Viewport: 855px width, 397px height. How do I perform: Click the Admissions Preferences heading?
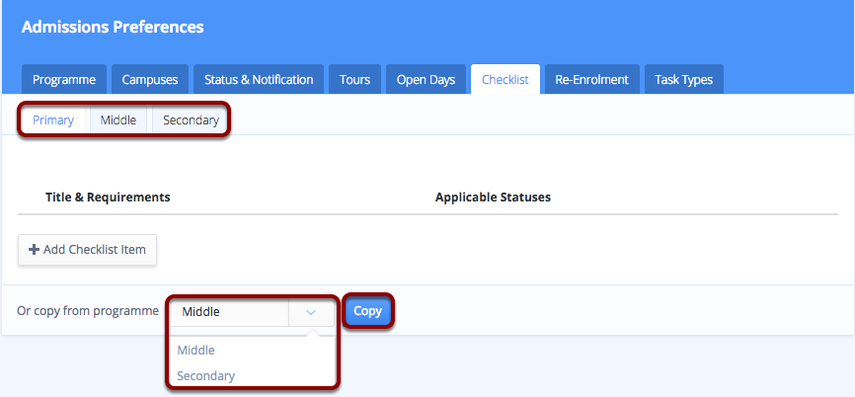tap(113, 27)
